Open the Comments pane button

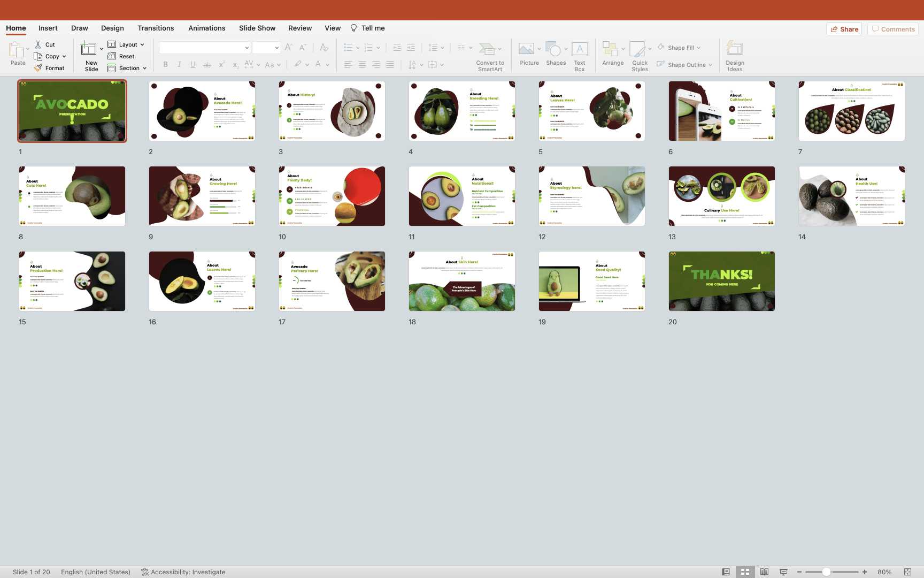tap(892, 29)
